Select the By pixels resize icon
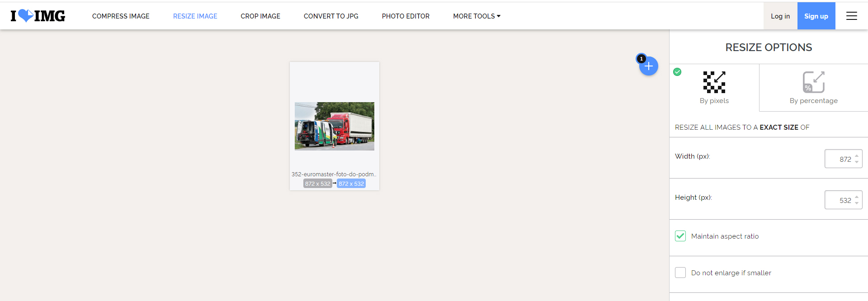Screen dimensions: 868x301 [714, 82]
